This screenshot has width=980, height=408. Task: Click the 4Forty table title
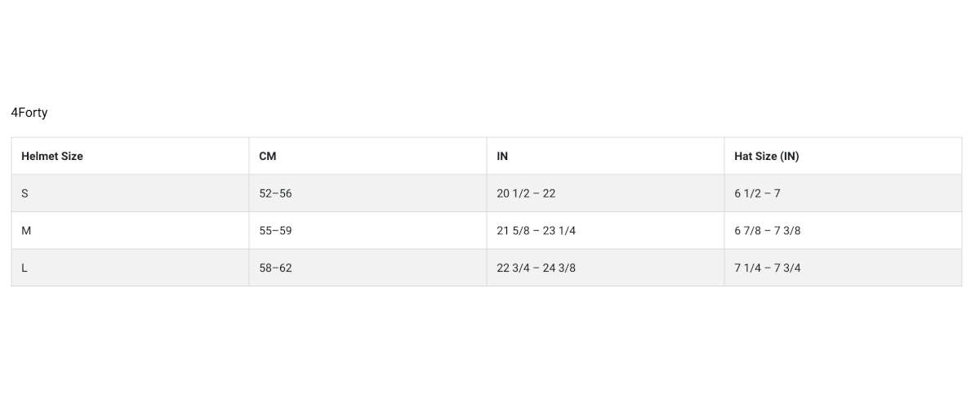(29, 113)
